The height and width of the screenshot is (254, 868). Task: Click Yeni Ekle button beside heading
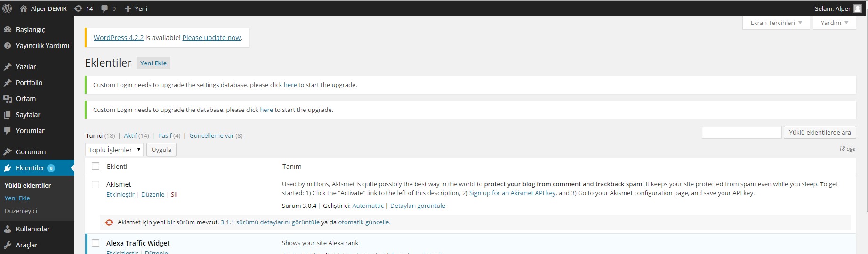[x=153, y=63]
